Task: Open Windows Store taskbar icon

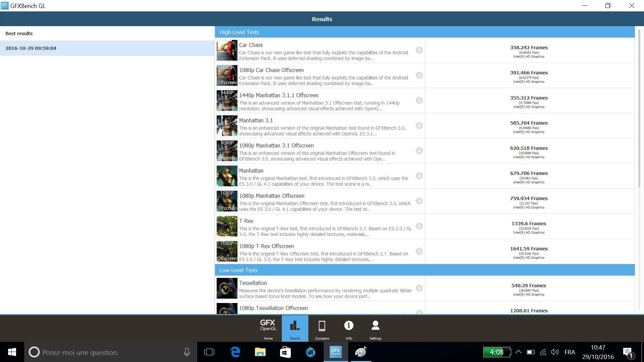Action: 285,352
